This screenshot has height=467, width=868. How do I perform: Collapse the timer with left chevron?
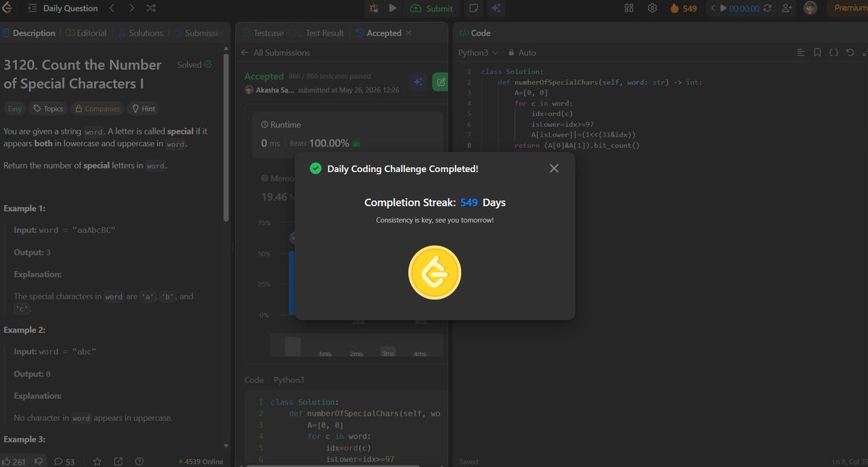pos(712,8)
